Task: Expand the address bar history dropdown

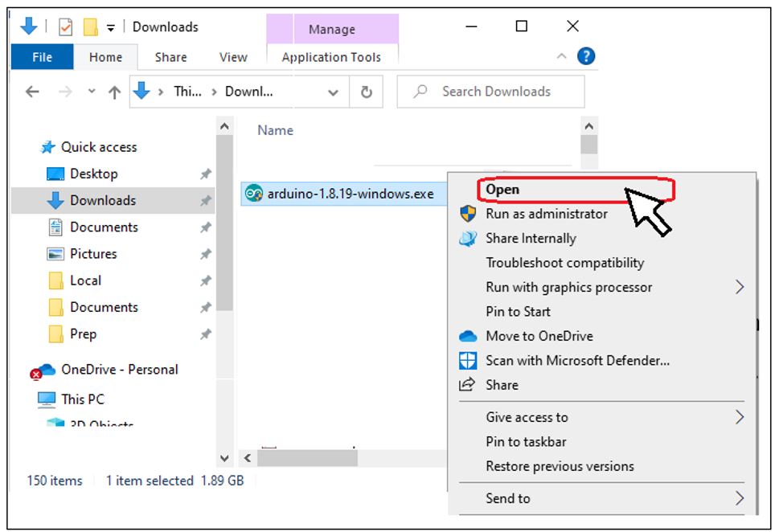Action: point(333,92)
